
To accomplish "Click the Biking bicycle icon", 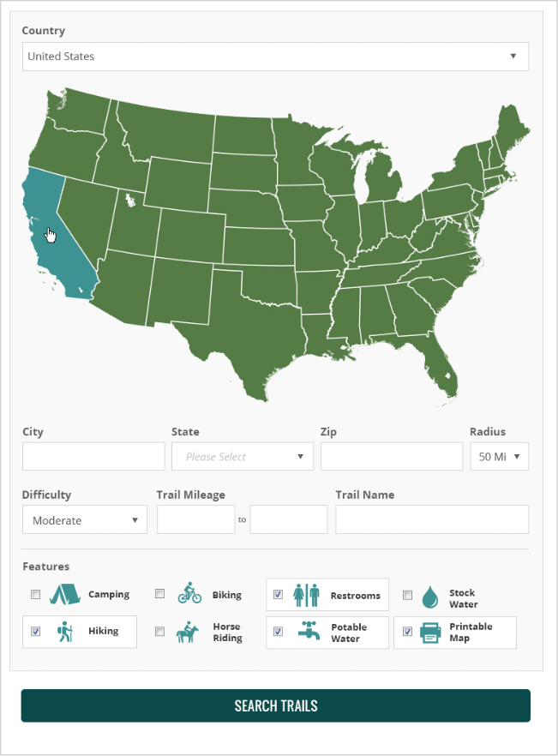I will pos(189,594).
